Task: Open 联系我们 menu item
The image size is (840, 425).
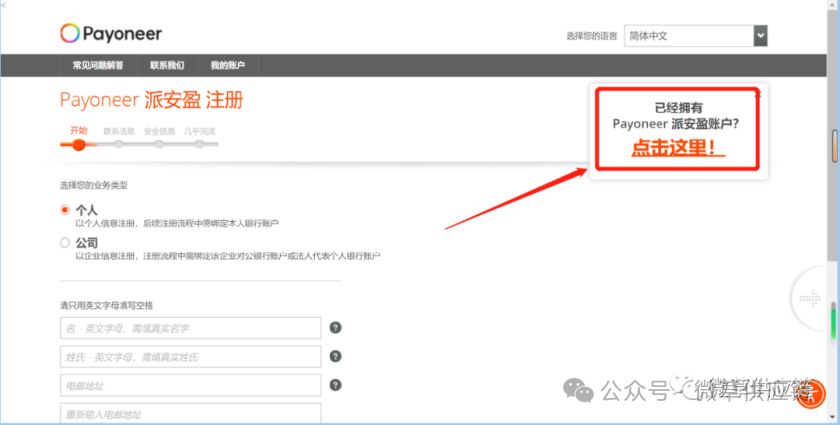Action: coord(167,65)
